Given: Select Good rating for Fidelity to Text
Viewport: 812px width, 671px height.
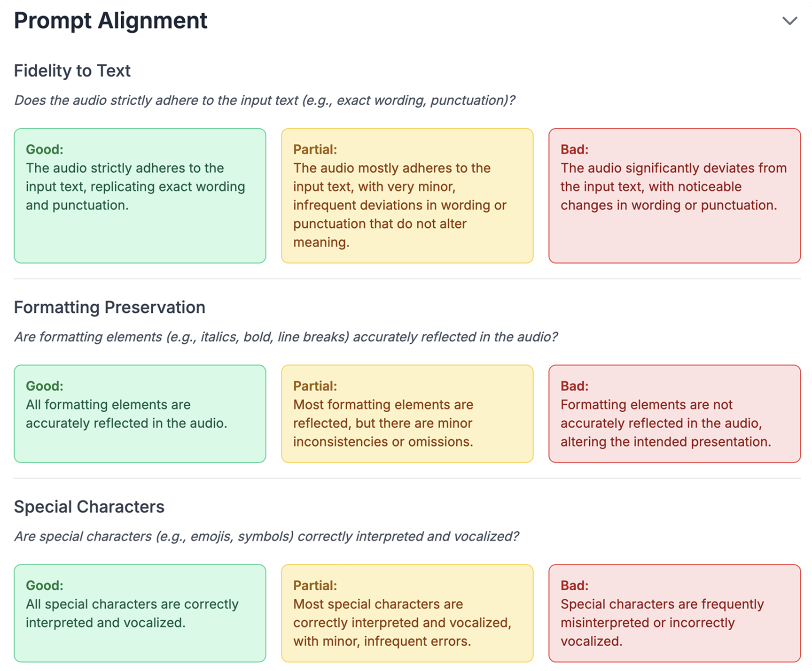Looking at the screenshot, I should click(x=140, y=196).
